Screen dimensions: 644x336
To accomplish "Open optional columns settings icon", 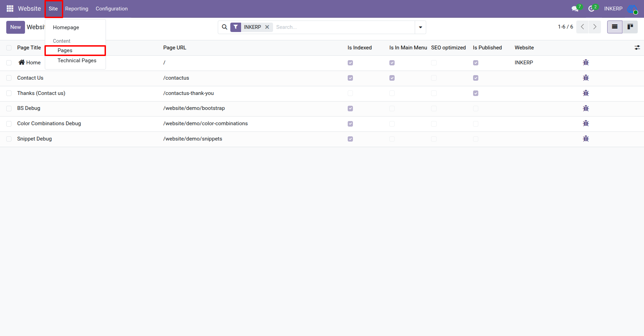I will pyautogui.click(x=637, y=48).
